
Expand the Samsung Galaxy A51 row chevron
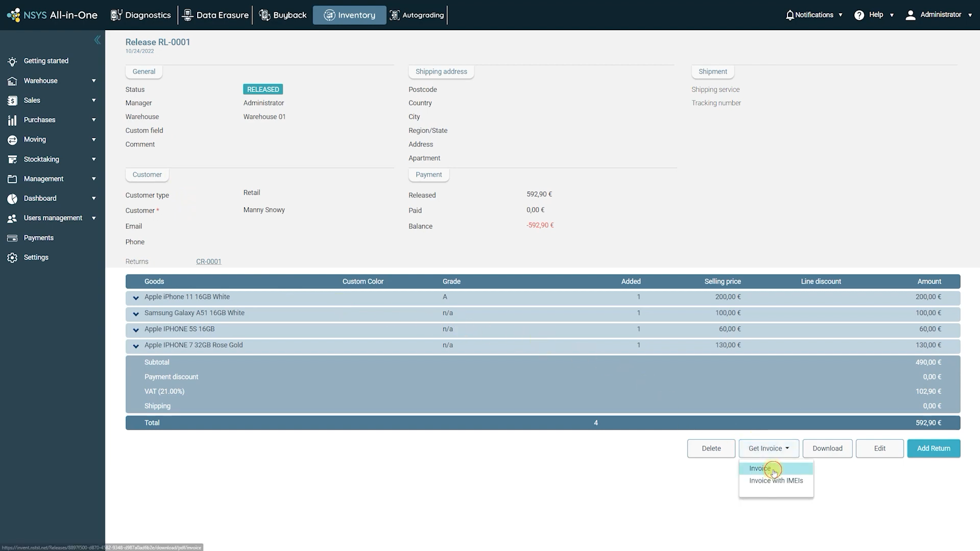point(136,314)
